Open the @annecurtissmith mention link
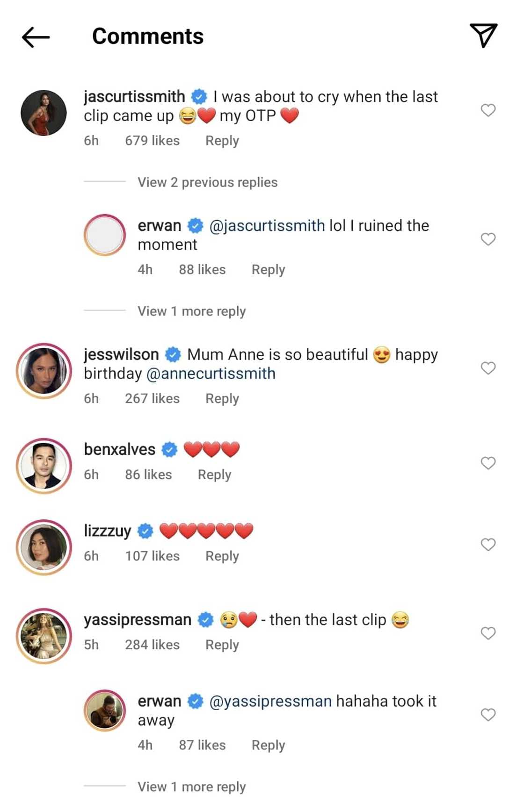524x812 pixels. 211,374
